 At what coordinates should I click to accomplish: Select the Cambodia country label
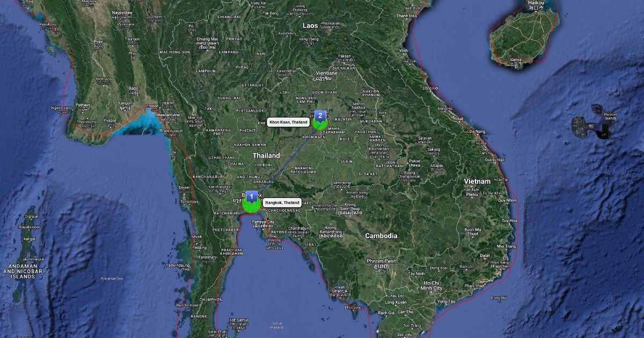[x=381, y=236]
